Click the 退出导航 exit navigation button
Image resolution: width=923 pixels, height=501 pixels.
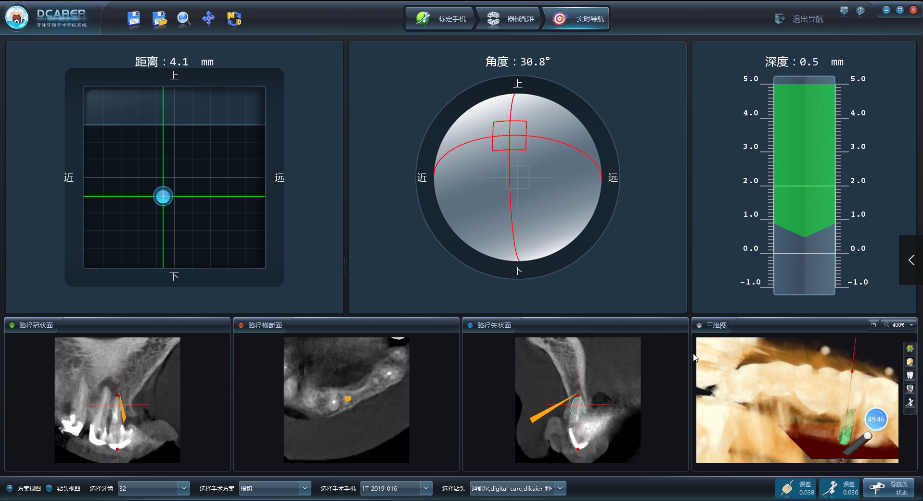click(793, 18)
